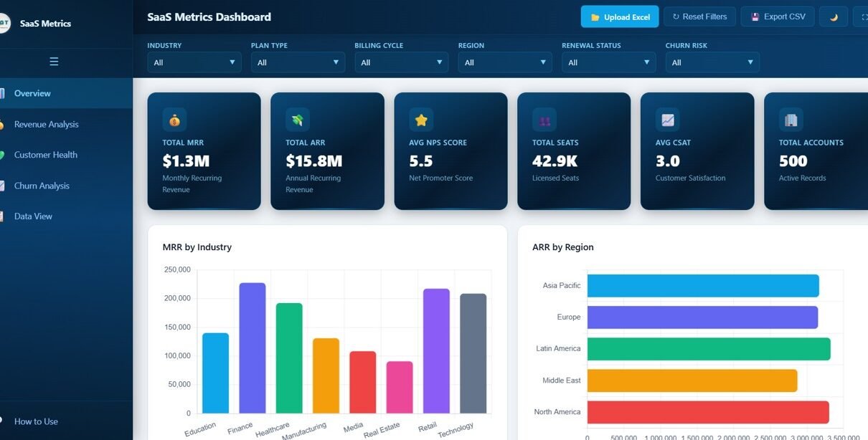Screen dimensions: 868x440
Task: Click the money bag icon on Total MRR card
Action: [174, 120]
